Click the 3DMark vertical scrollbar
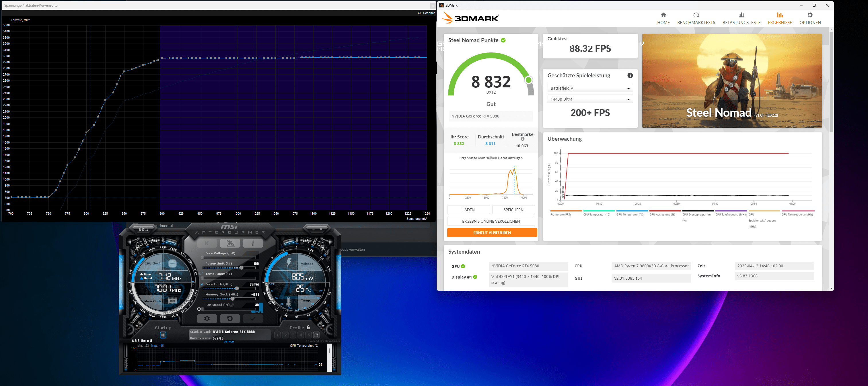 coord(831,83)
